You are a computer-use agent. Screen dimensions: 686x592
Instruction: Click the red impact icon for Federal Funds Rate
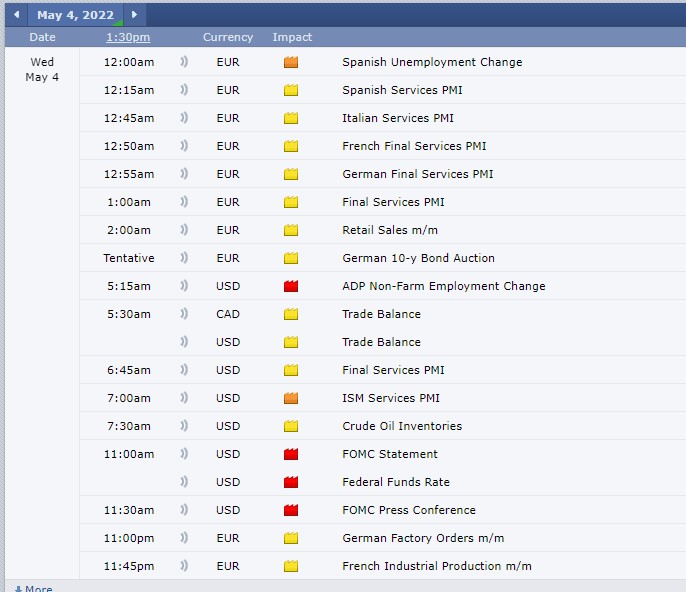[291, 482]
